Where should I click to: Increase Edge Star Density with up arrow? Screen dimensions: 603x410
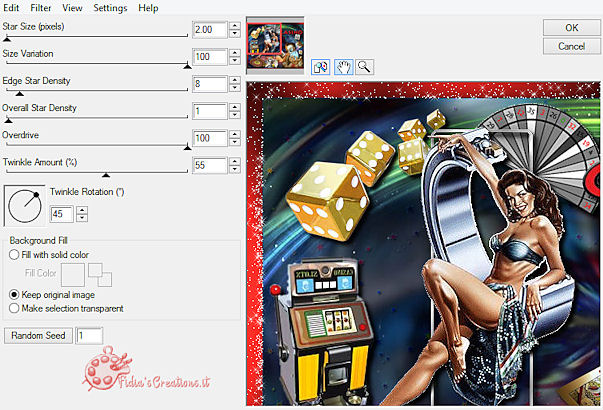click(x=235, y=80)
